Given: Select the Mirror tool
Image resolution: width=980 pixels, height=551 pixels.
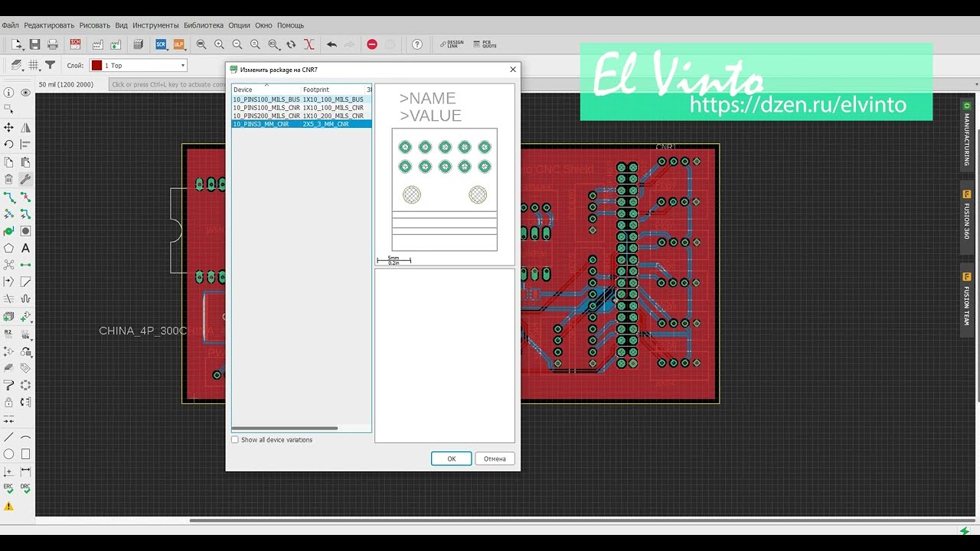Looking at the screenshot, I should [25, 127].
